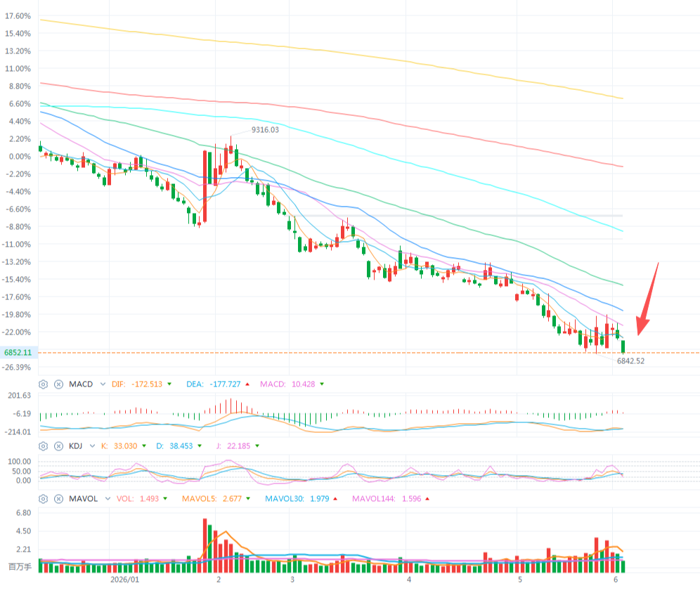Screen dimensions: 700x591
Task: Open MAVOL indicator settings gear
Action: pos(44,499)
